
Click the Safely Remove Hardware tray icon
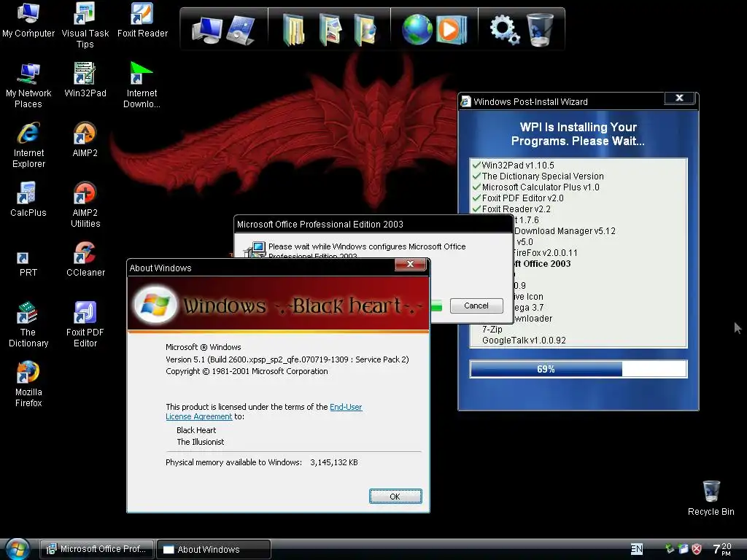670,548
